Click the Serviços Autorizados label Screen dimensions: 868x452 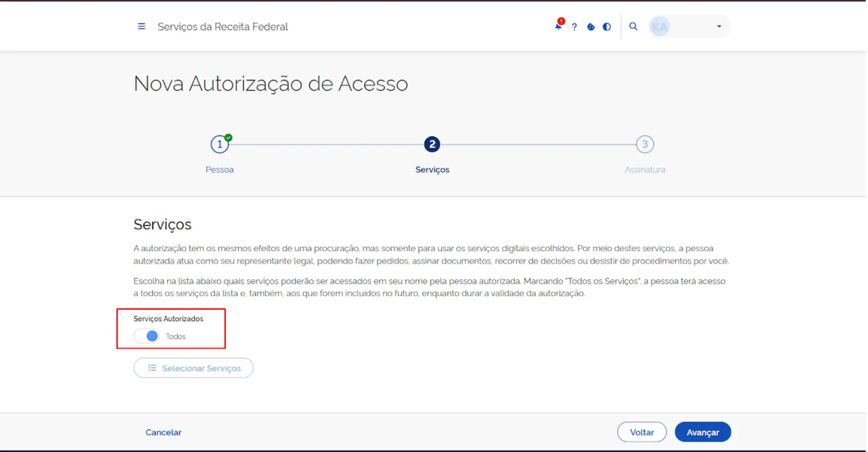168,319
